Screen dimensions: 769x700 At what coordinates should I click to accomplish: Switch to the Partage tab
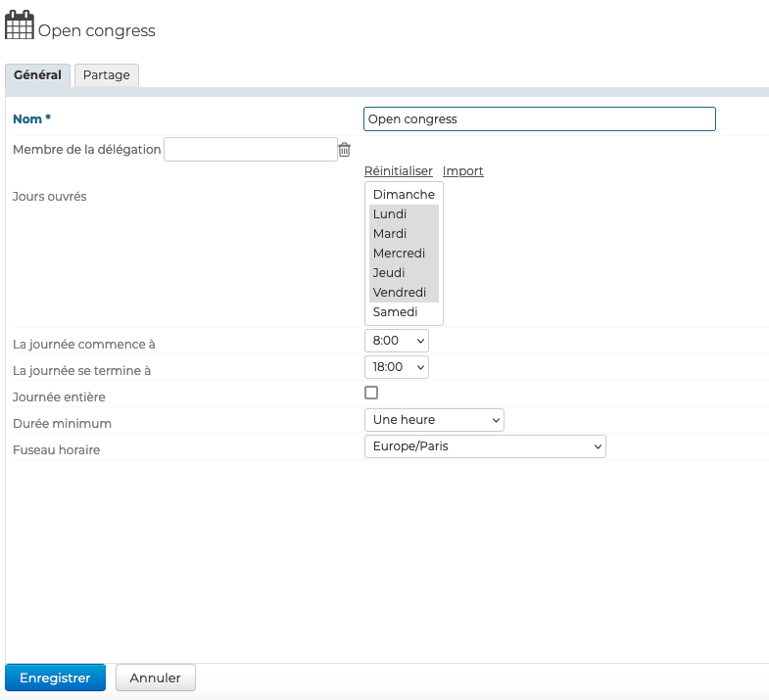tap(107, 75)
